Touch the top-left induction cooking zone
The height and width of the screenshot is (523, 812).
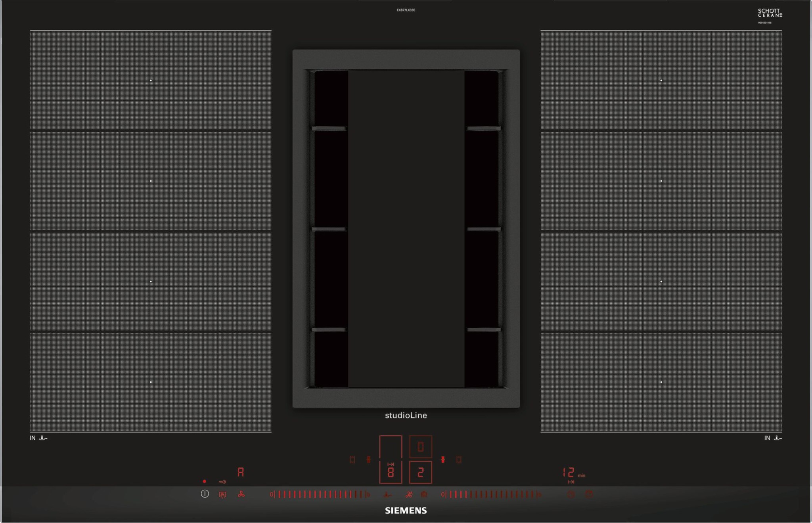(151, 80)
